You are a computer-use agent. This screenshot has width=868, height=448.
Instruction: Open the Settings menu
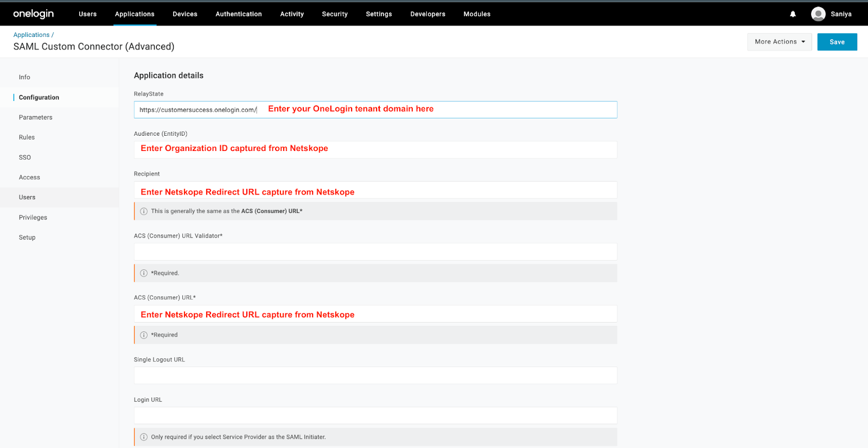[x=379, y=14]
